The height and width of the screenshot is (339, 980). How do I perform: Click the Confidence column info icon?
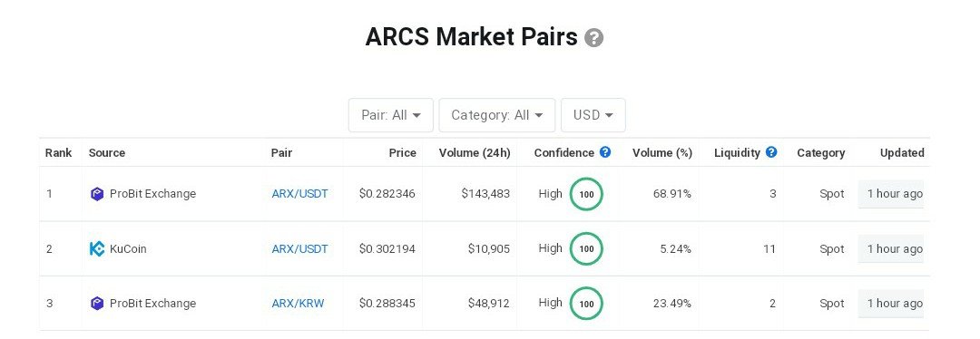coord(605,151)
